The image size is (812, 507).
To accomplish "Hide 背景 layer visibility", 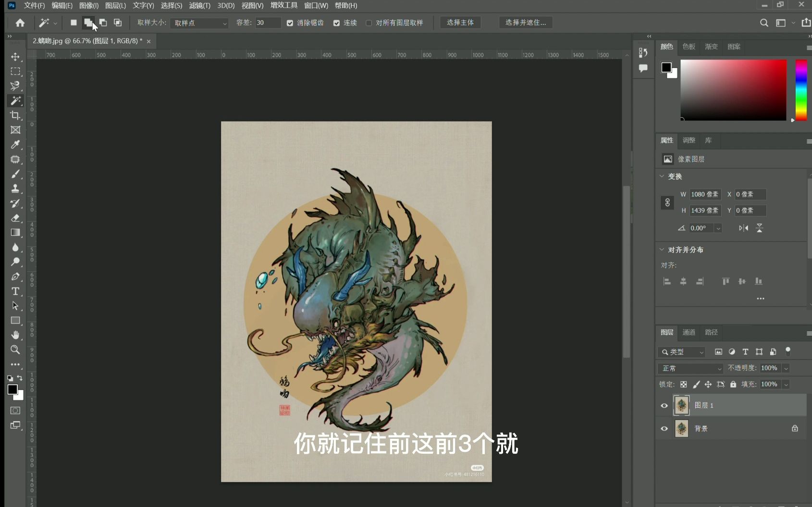I will pos(664,429).
